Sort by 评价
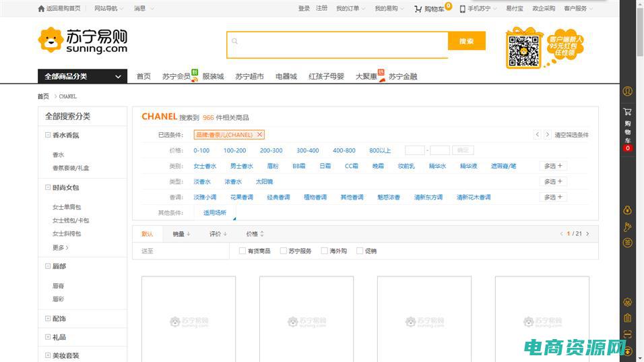 click(218, 234)
